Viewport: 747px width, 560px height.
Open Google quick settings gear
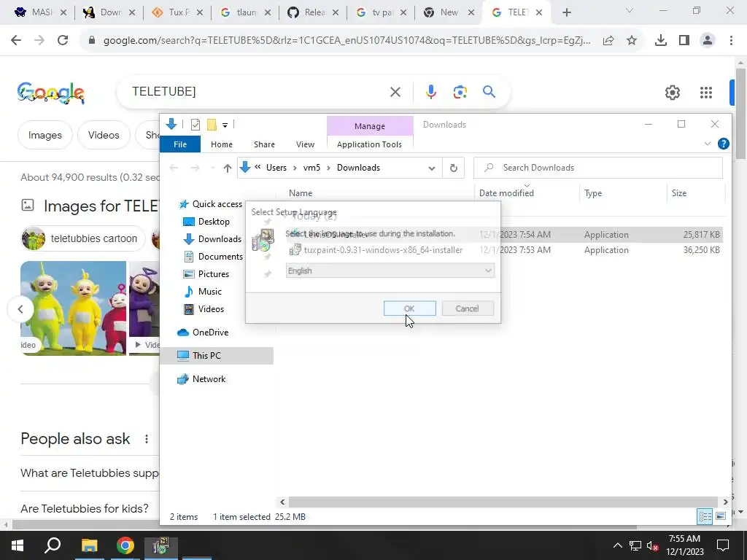pos(672,93)
